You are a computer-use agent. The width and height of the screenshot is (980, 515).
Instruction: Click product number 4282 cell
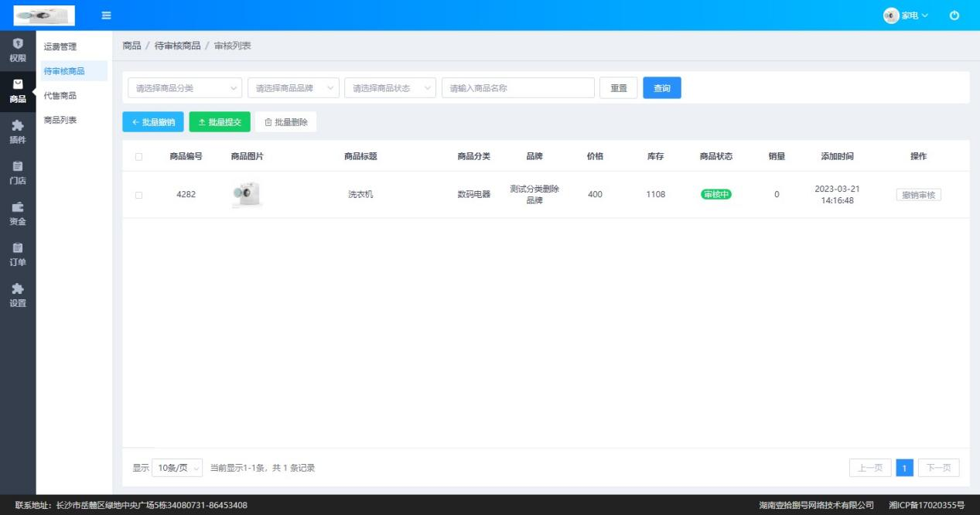[x=186, y=195]
